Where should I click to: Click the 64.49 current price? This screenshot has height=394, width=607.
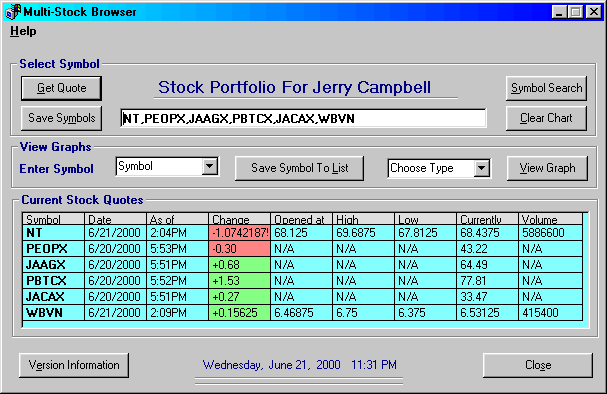[487, 265]
